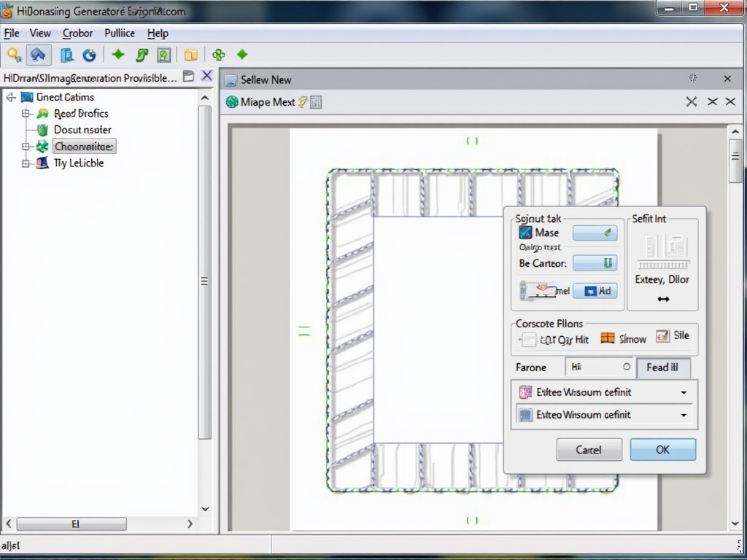Click the pencil icon after Miape Mext

(x=303, y=102)
